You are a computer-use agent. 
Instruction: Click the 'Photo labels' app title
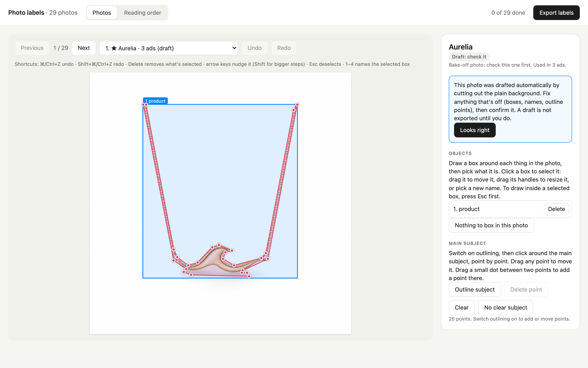click(x=26, y=13)
